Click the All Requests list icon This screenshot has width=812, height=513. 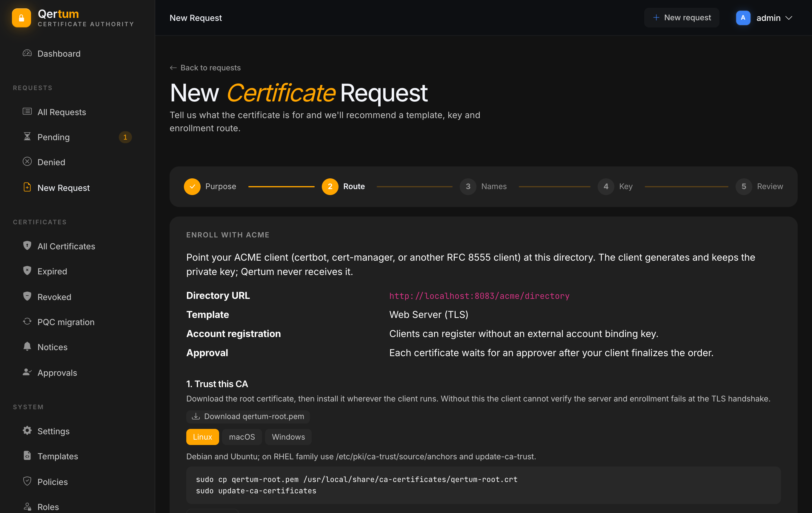27,112
